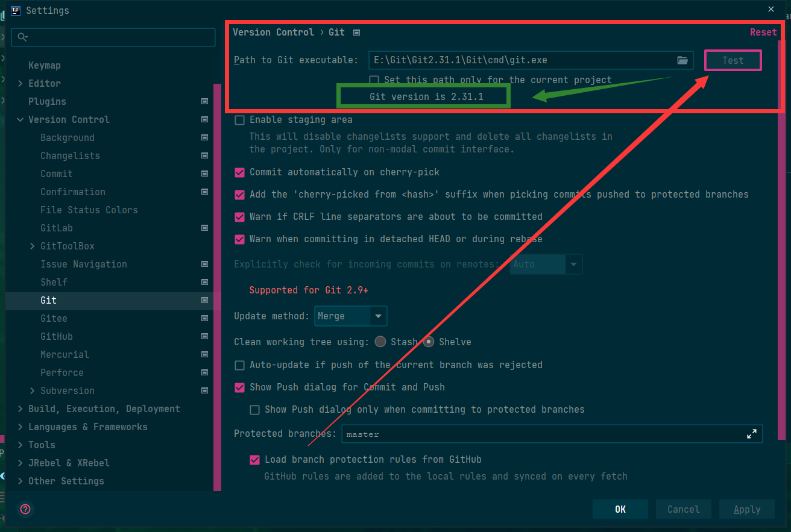Toggle 'Warn if CRLF line separators' checkbox
The width and height of the screenshot is (791, 532).
239,217
